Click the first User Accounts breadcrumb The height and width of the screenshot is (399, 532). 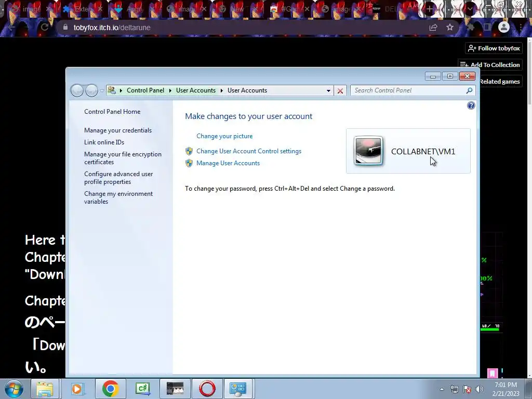click(x=196, y=90)
